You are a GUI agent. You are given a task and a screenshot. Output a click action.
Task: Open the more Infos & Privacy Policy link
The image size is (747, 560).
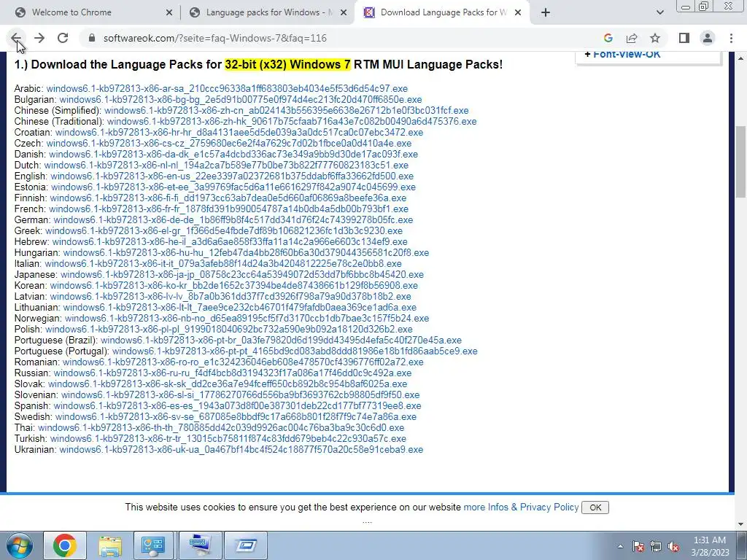[521, 507]
